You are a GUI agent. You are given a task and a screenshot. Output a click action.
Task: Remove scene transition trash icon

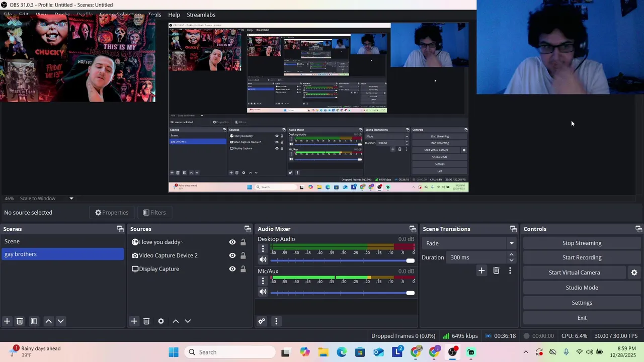(496, 270)
